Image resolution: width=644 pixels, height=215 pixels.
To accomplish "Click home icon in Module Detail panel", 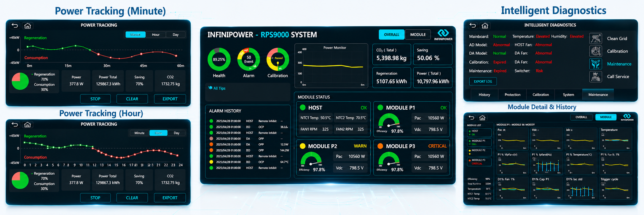I will pos(482,118).
